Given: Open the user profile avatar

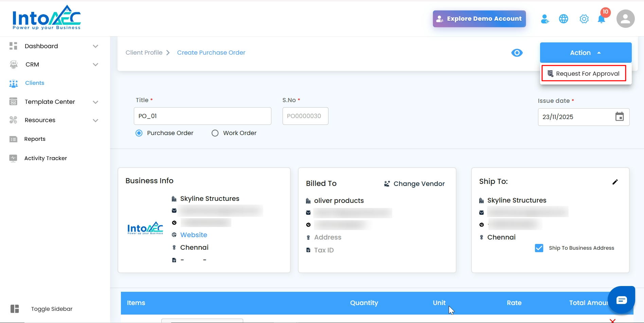Looking at the screenshot, I should pos(625,19).
